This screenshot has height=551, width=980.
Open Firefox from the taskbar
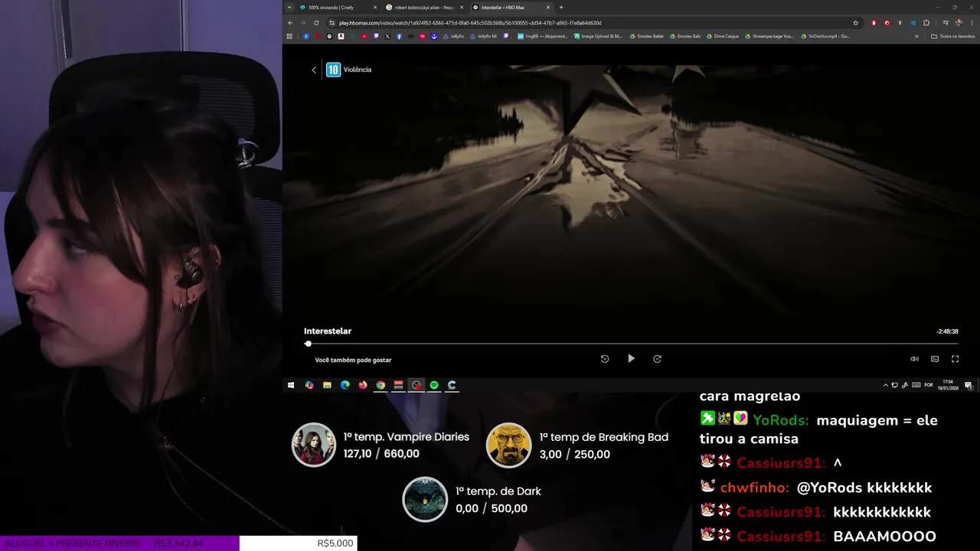(x=363, y=385)
